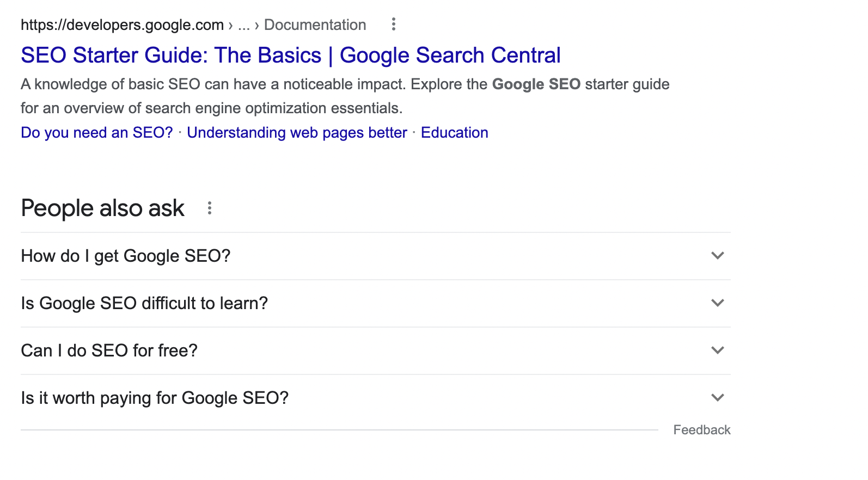Open Understanding web pages better sitelink
Image resolution: width=868 pixels, height=480 pixels.
(x=297, y=133)
